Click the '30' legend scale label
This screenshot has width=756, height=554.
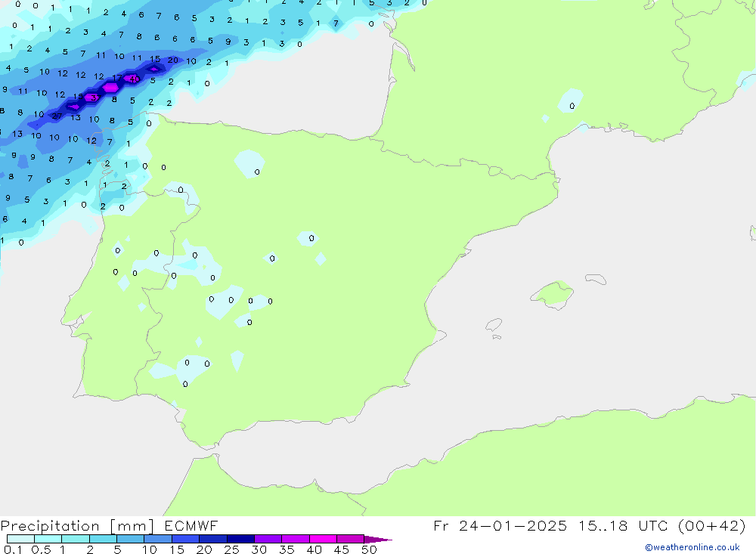259,549
